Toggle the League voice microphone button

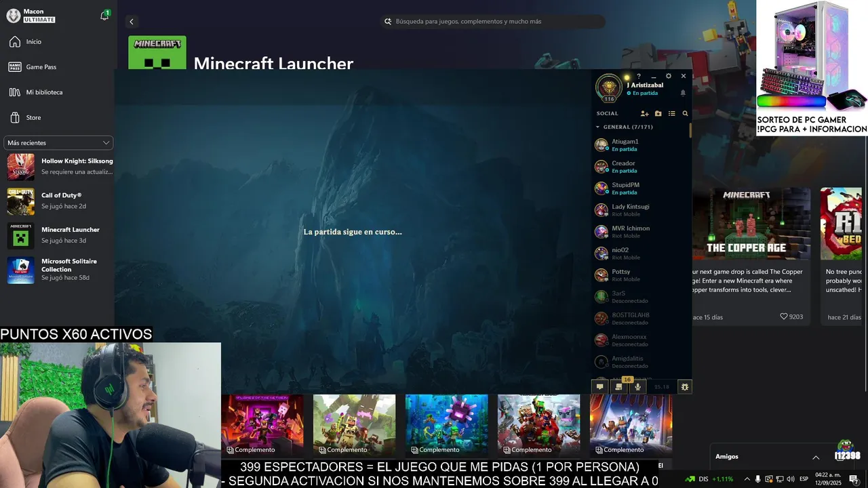[637, 387]
